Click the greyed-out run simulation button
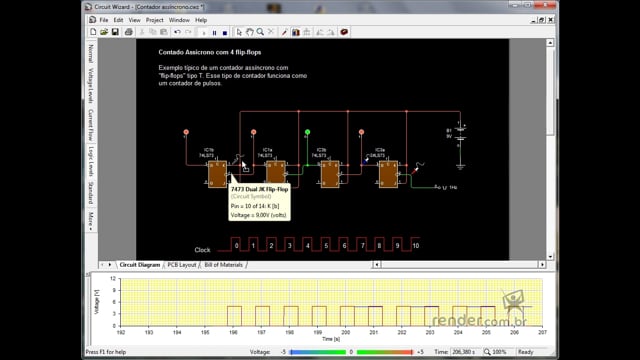The image size is (640, 360). (x=204, y=33)
